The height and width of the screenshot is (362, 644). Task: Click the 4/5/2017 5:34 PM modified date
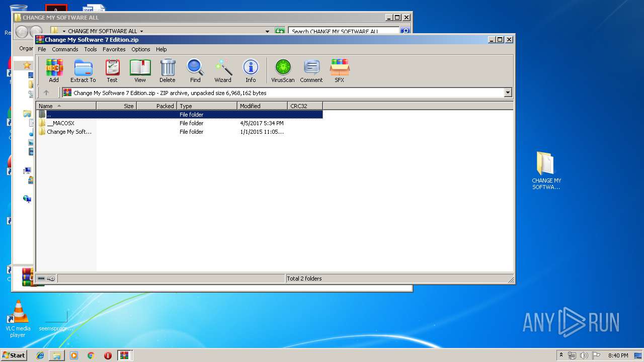(x=262, y=123)
